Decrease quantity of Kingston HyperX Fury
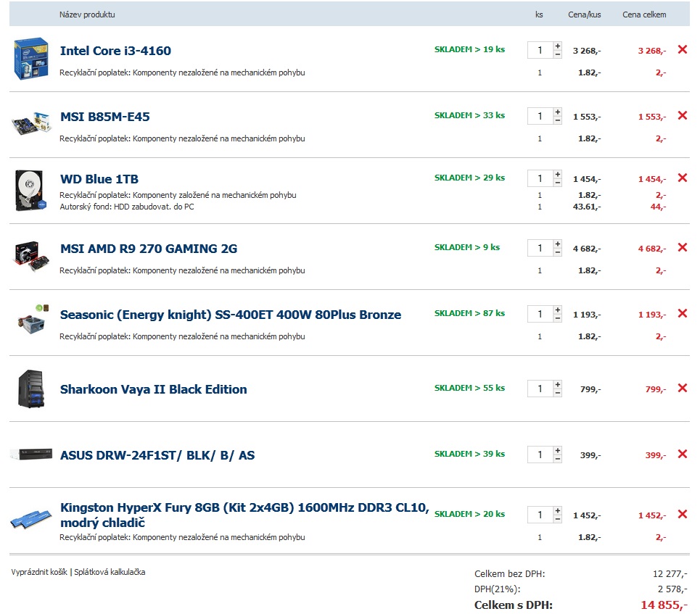The height and width of the screenshot is (614, 700). [x=558, y=520]
